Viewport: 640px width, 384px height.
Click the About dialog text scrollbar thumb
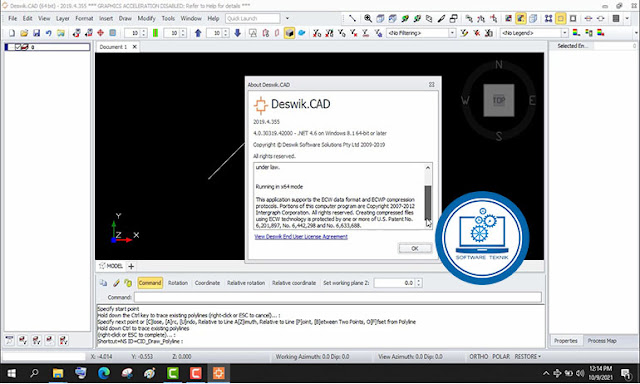[427, 203]
